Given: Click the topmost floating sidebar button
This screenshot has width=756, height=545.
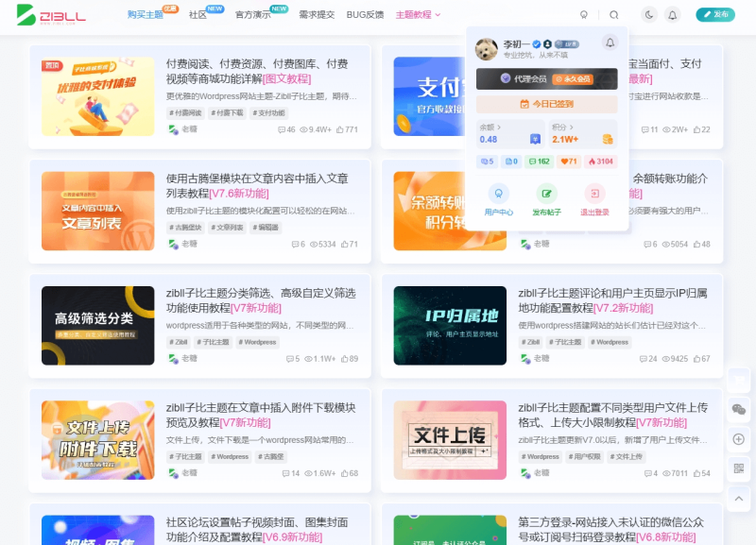Looking at the screenshot, I should 739,380.
